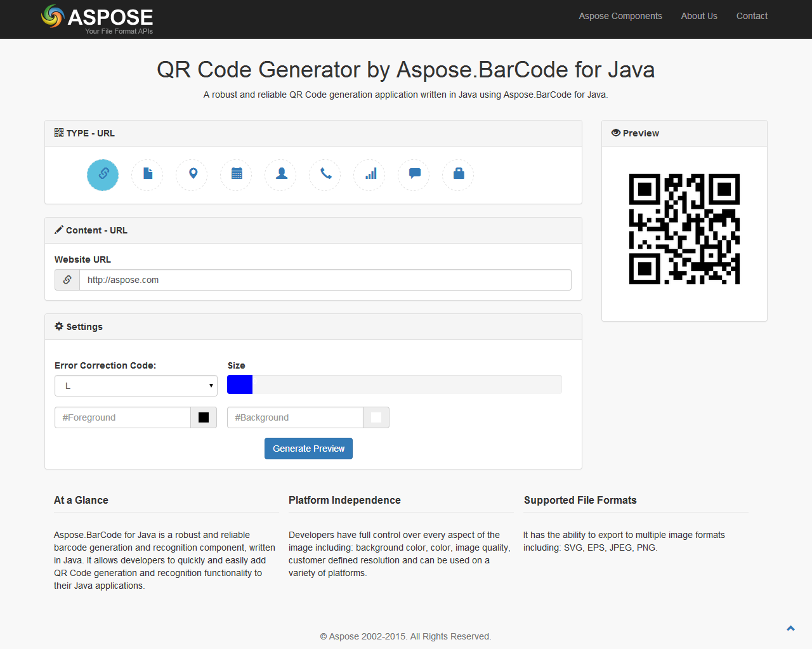The width and height of the screenshot is (812, 649).
Task: Open the Error Correction Code dropdown
Action: coord(136,385)
